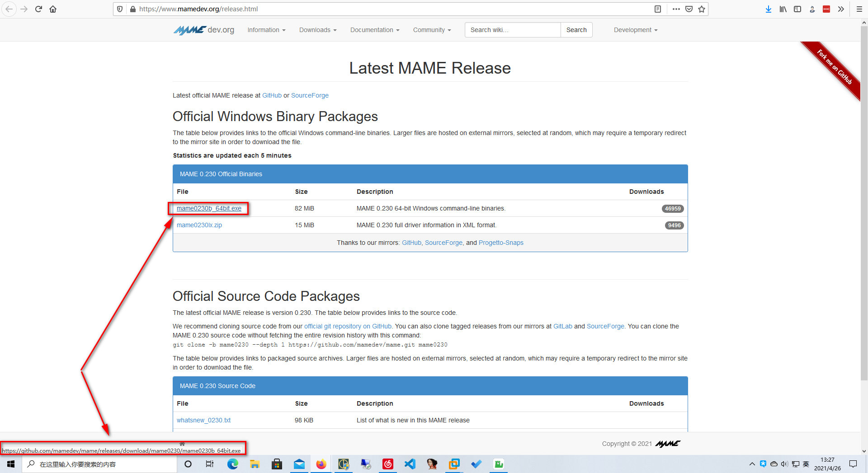868x473 pixels.
Task: Open the volume control in the tray
Action: pyautogui.click(x=784, y=464)
